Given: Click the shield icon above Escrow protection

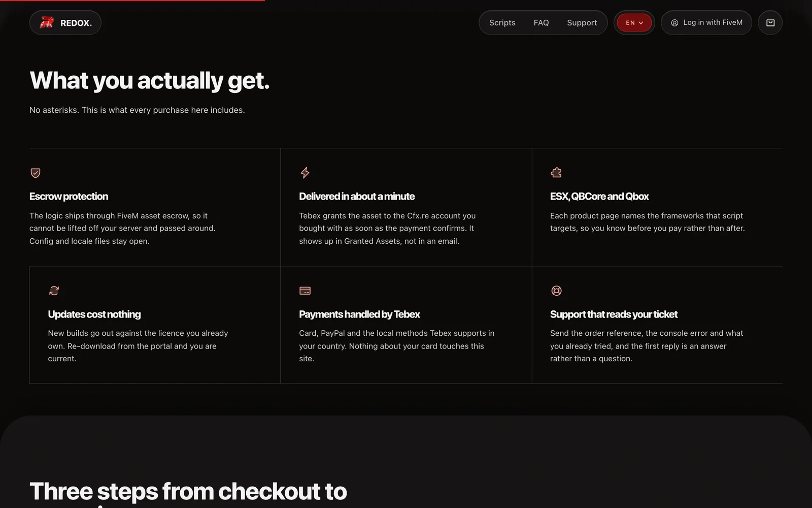Looking at the screenshot, I should coord(36,173).
